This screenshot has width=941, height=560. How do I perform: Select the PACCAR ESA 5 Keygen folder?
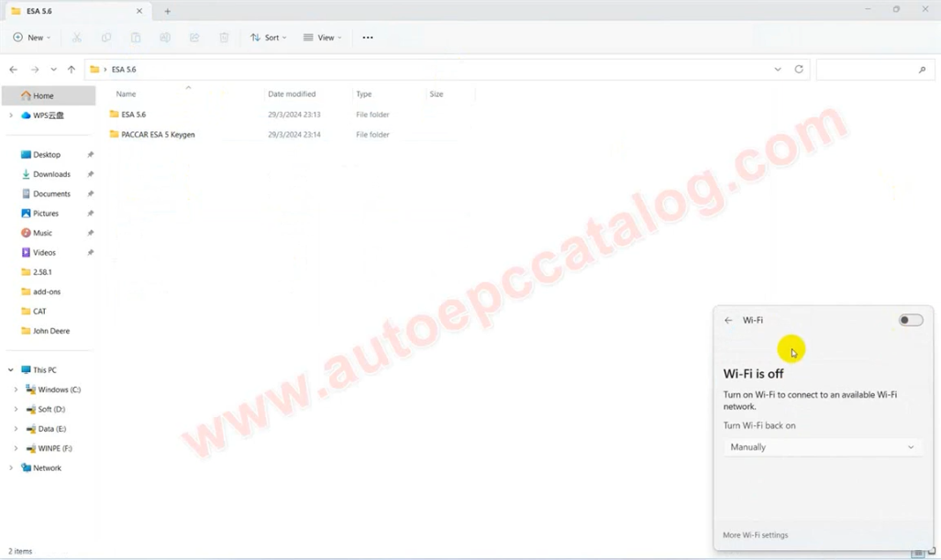[x=158, y=135]
